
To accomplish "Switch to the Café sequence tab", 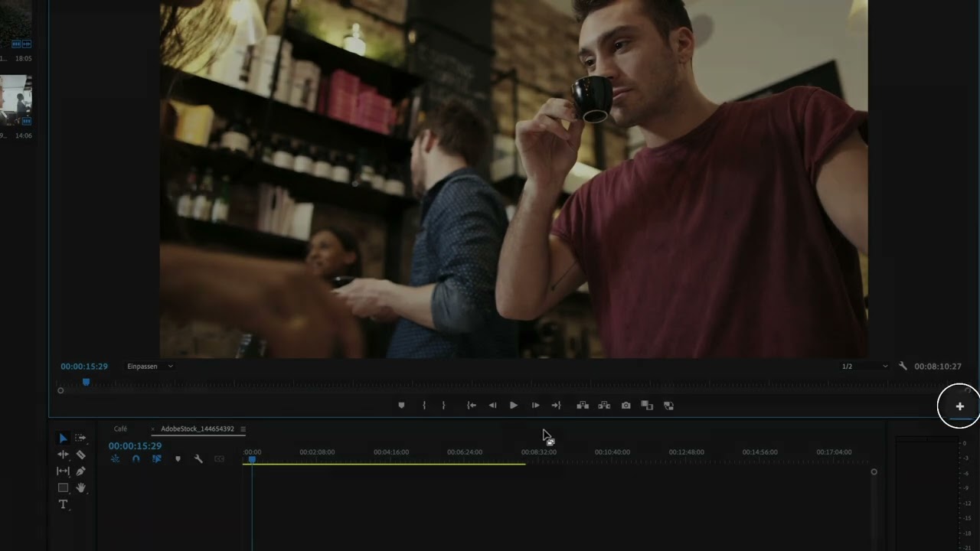I will pos(120,429).
